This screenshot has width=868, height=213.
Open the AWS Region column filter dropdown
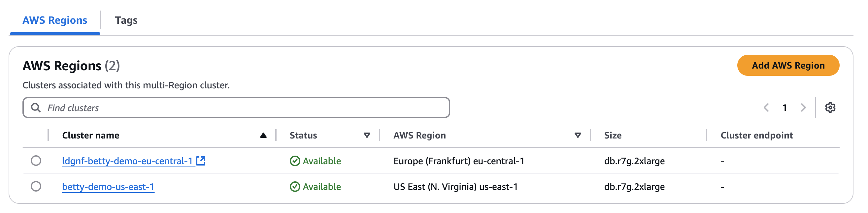tap(578, 135)
